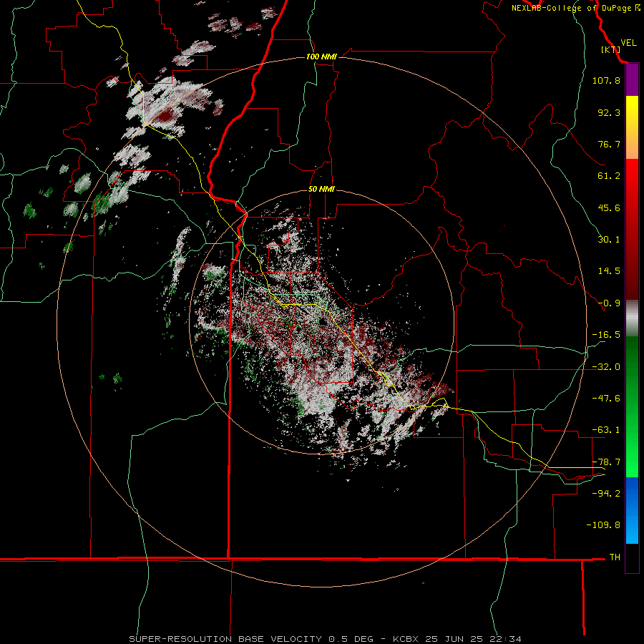Click the Super-Resolution Base Velocity caption text

pos(326,639)
